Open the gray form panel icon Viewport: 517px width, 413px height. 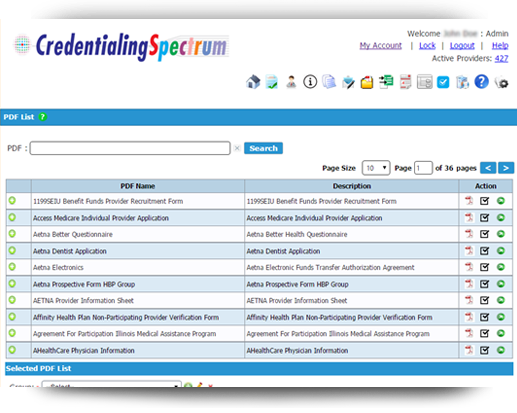click(424, 82)
